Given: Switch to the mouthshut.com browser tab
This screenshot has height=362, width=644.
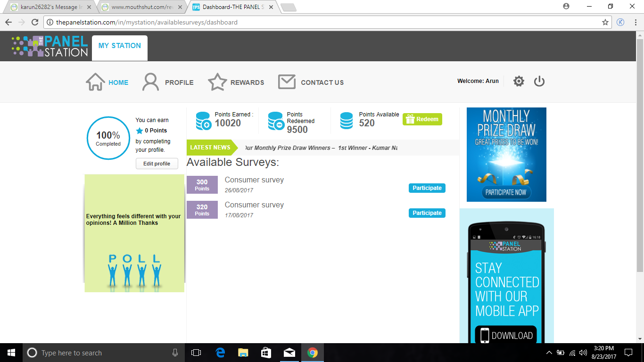Looking at the screenshot, I should (x=140, y=7).
